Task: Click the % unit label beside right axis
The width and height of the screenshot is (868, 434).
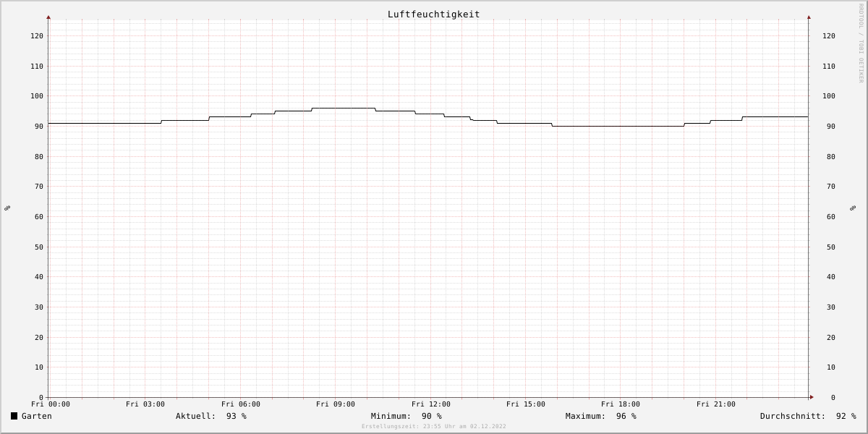Action: pyautogui.click(x=853, y=208)
